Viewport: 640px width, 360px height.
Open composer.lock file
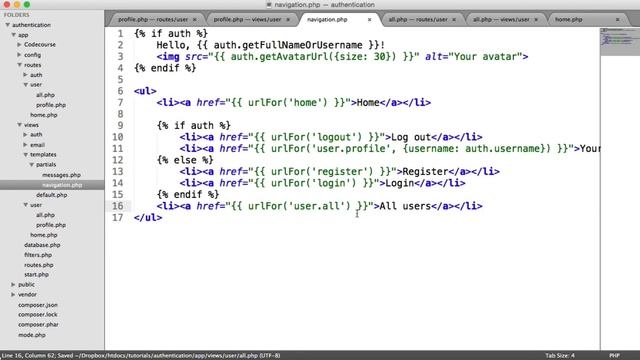click(x=38, y=315)
